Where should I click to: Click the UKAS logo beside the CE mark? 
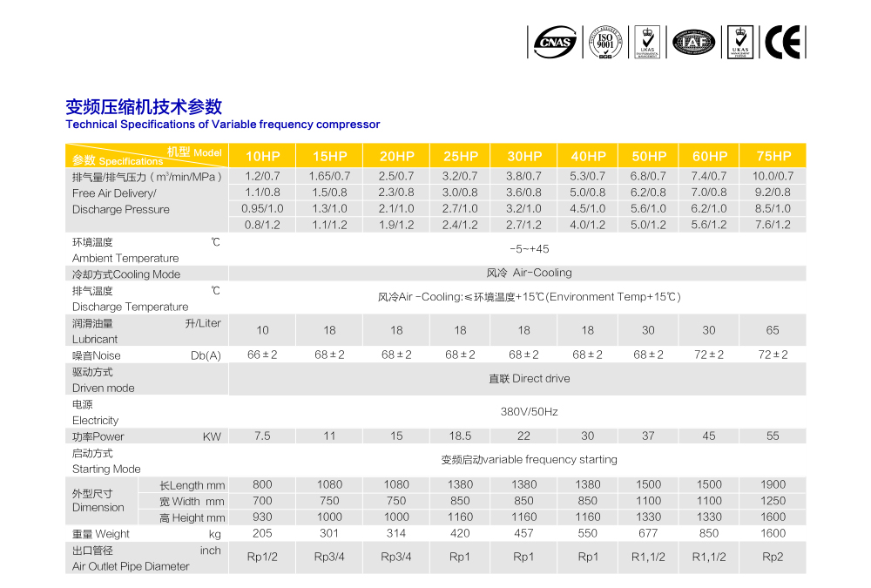(740, 42)
